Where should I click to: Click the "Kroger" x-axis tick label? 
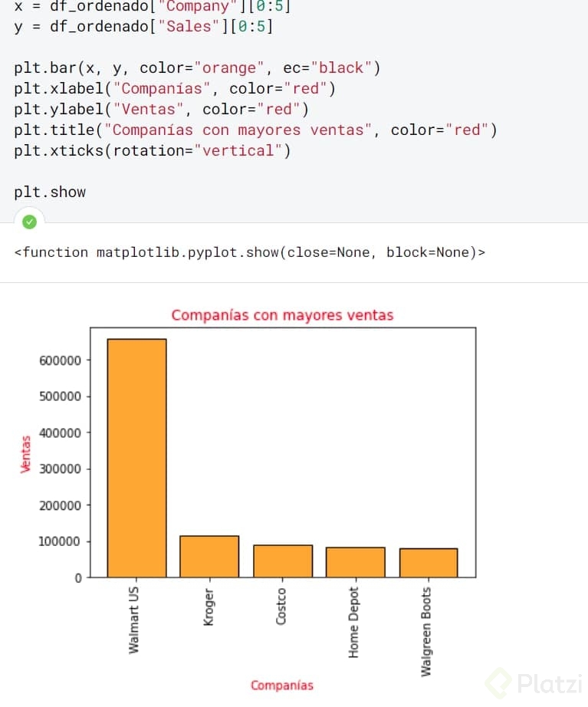point(209,607)
